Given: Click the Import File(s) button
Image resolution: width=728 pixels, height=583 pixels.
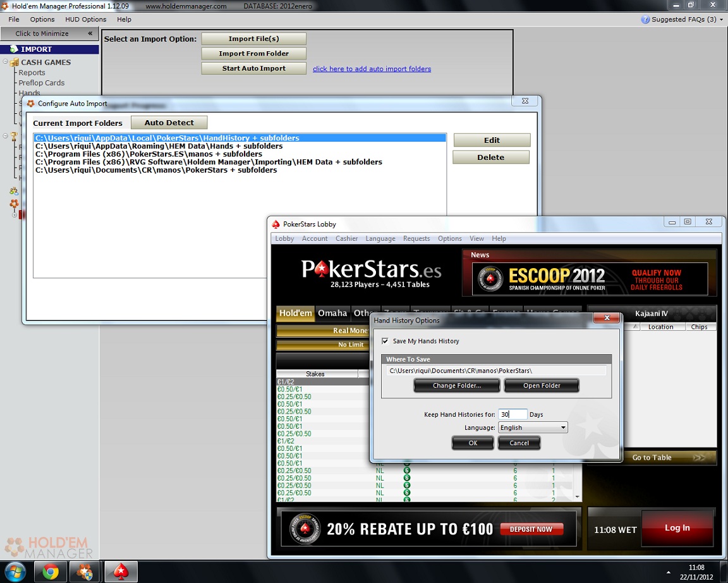Looking at the screenshot, I should pyautogui.click(x=253, y=39).
